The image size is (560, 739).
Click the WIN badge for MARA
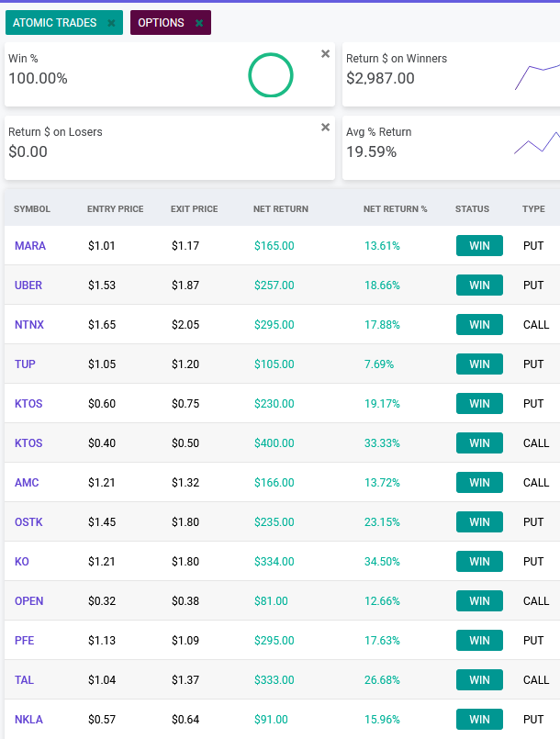(x=479, y=245)
